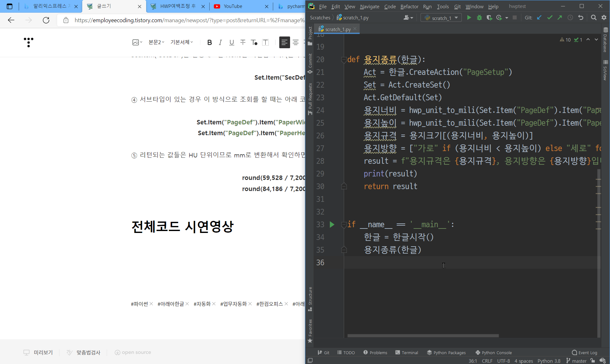Click Git update project arrow
The height and width of the screenshot is (364, 610).
click(539, 18)
